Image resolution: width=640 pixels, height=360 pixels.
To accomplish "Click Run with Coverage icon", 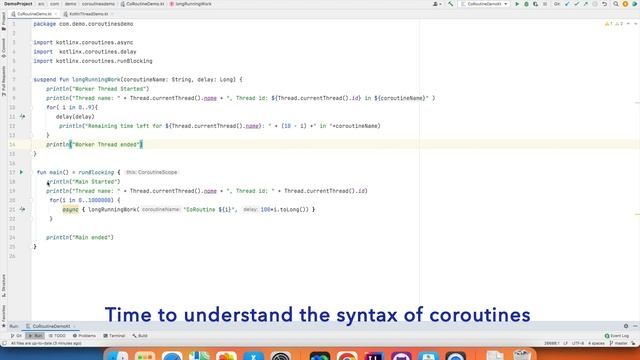I will coord(536,4).
